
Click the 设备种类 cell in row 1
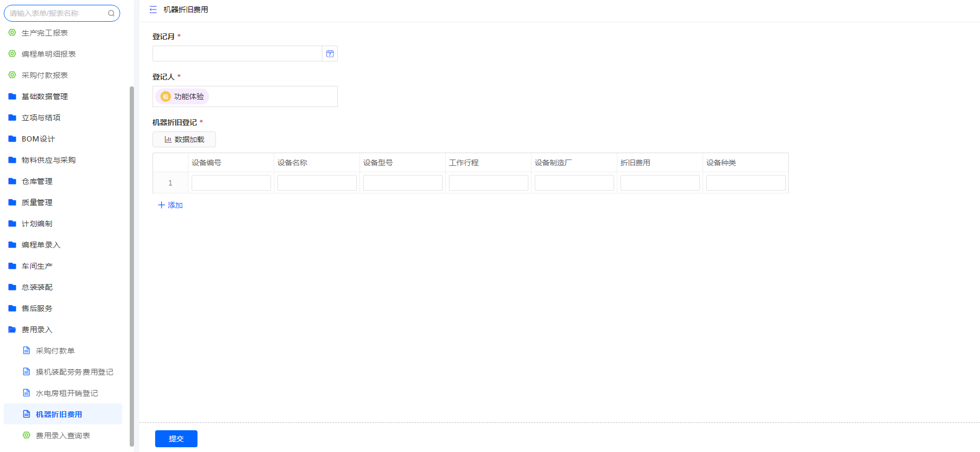pos(746,183)
